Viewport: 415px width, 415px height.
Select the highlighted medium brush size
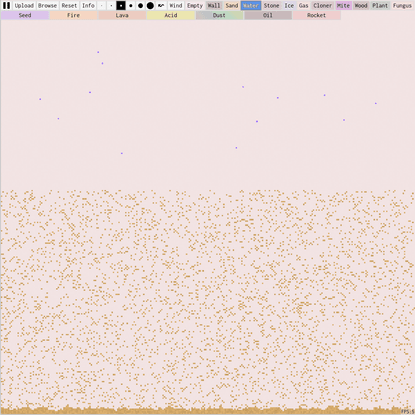121,5
